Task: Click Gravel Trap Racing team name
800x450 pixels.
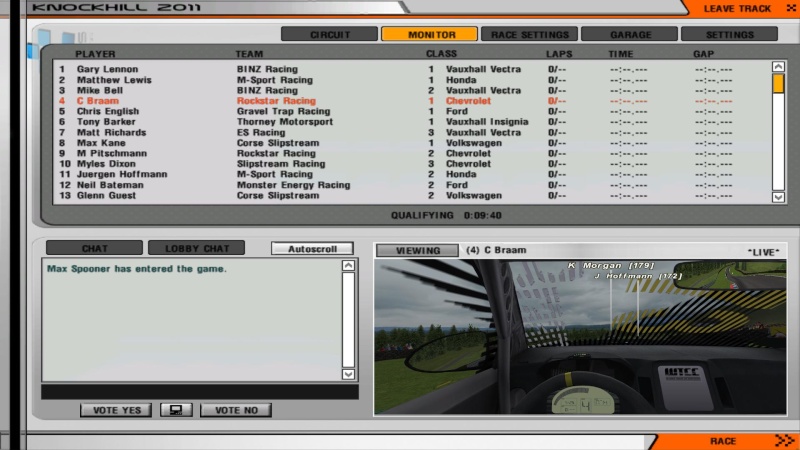Action: click(283, 111)
